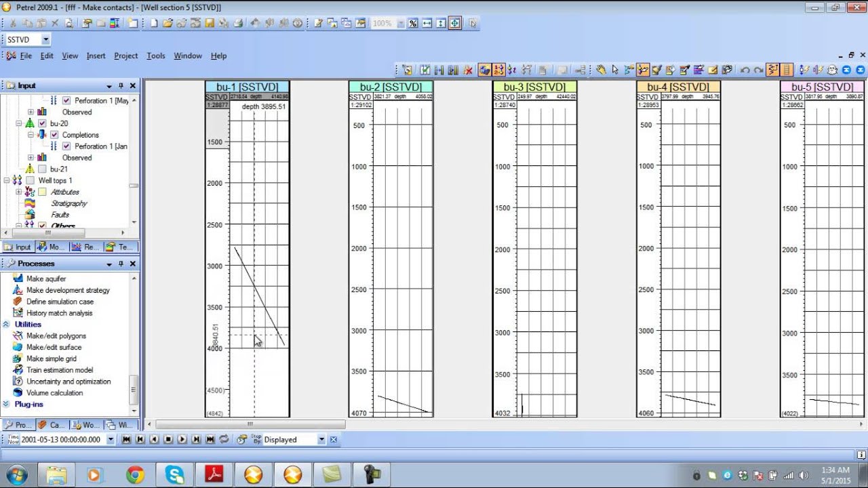Click the red X icon in section toolbar
Image resolution: width=868 pixels, height=488 pixels.
[468, 70]
